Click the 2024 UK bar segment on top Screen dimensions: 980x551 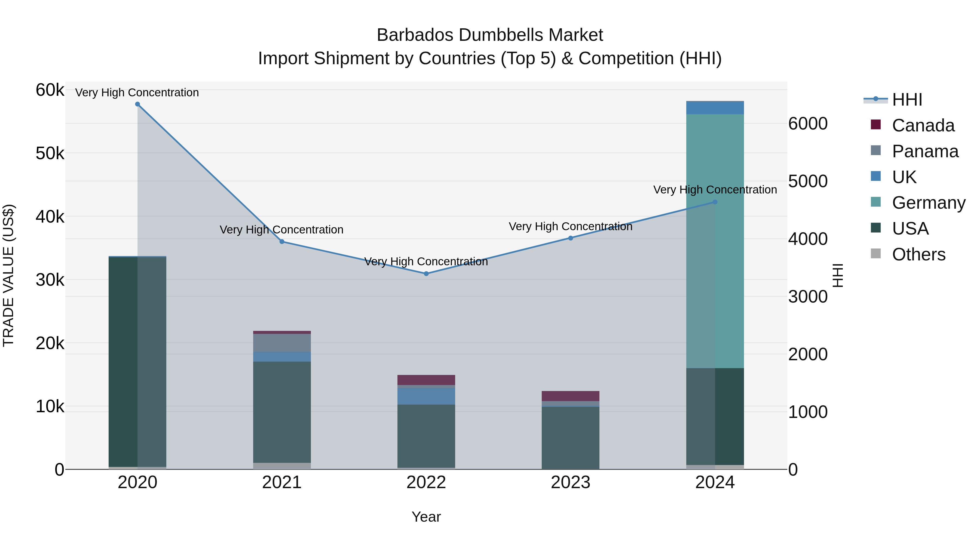click(715, 108)
